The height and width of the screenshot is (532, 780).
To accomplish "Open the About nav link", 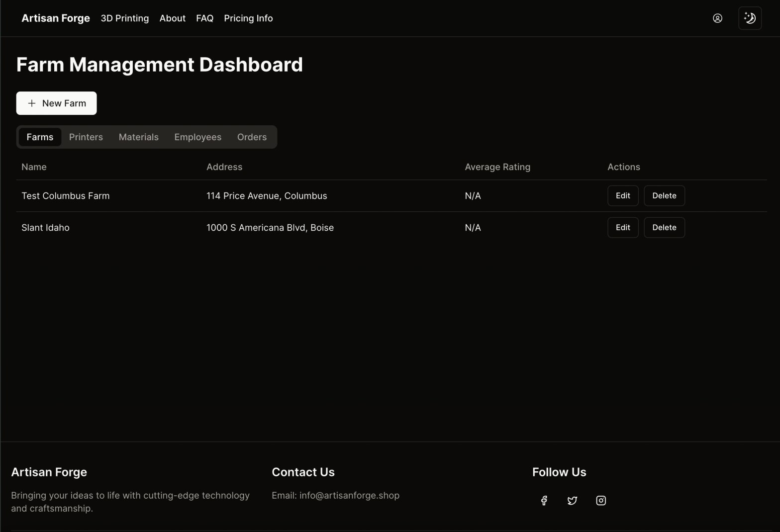I will click(172, 18).
